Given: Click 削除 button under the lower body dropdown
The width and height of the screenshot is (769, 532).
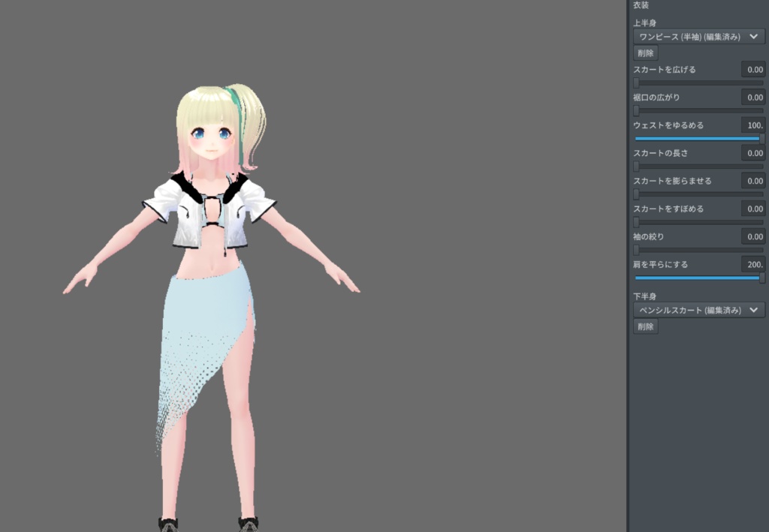Looking at the screenshot, I should pos(645,326).
